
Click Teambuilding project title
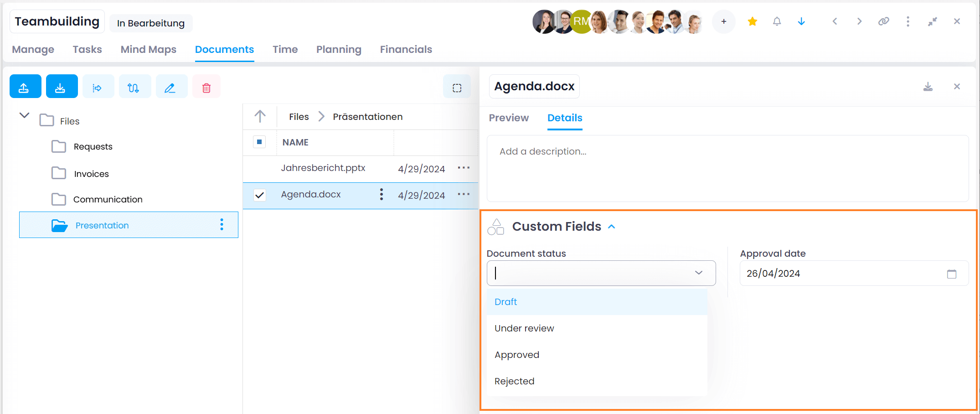click(57, 21)
